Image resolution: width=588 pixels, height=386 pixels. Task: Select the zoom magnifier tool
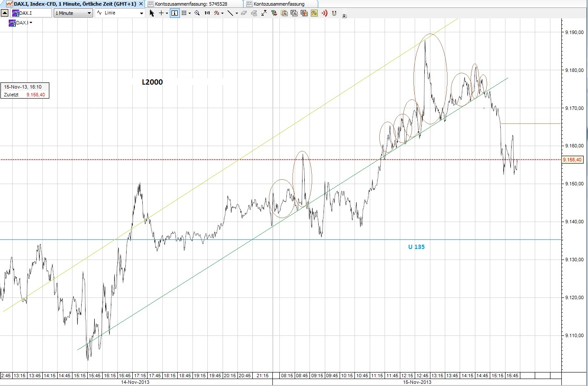click(197, 13)
